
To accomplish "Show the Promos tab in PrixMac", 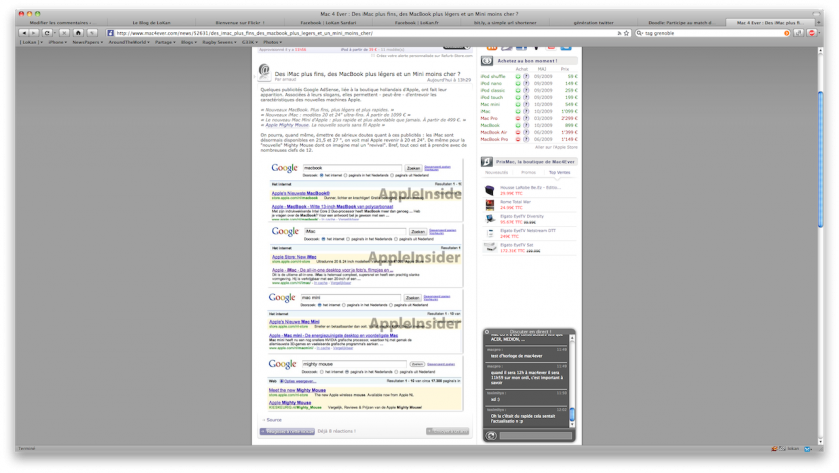I will point(528,172).
